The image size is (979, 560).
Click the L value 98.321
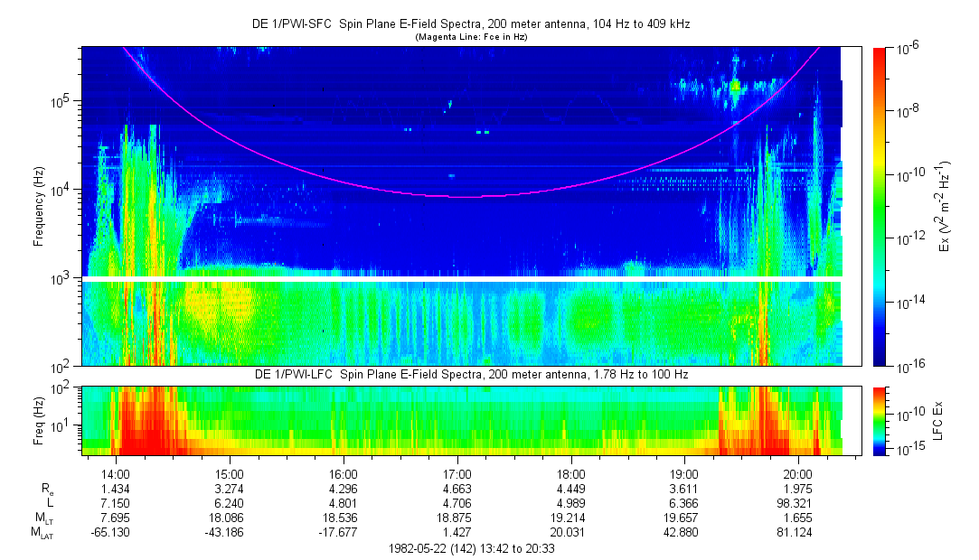point(798,503)
